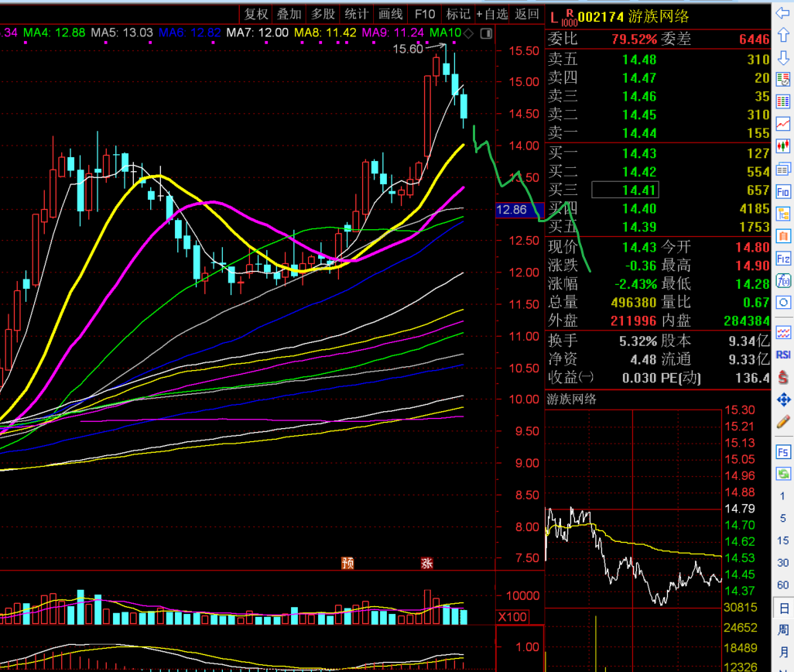Click the 买一 price 14.43

[639, 153]
